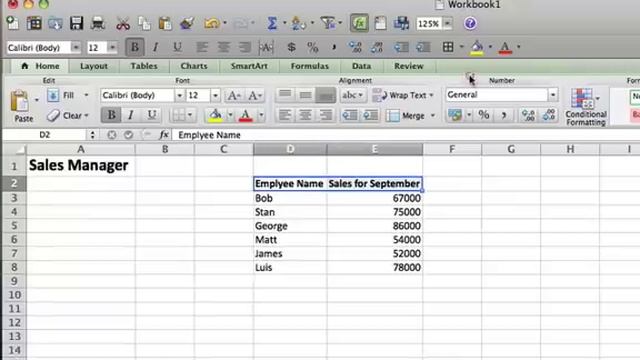Click the ribbon Comma Style button
Viewport: 640px width, 360px height.
(504, 115)
